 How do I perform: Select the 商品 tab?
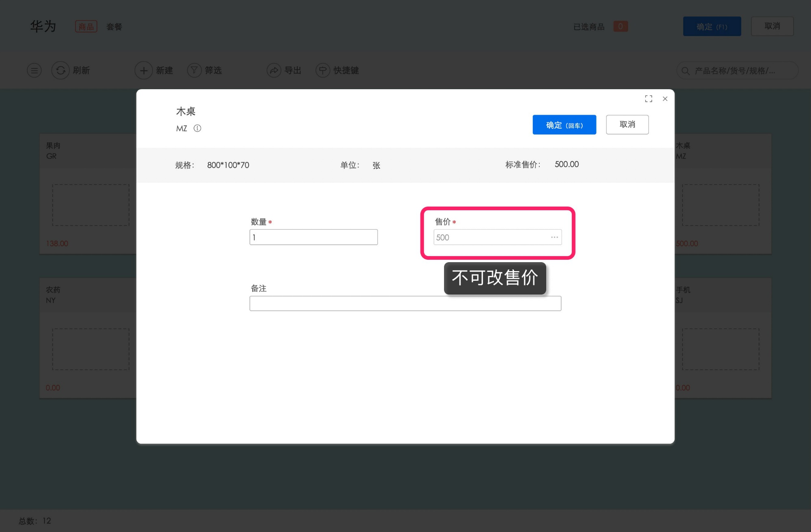[86, 26]
